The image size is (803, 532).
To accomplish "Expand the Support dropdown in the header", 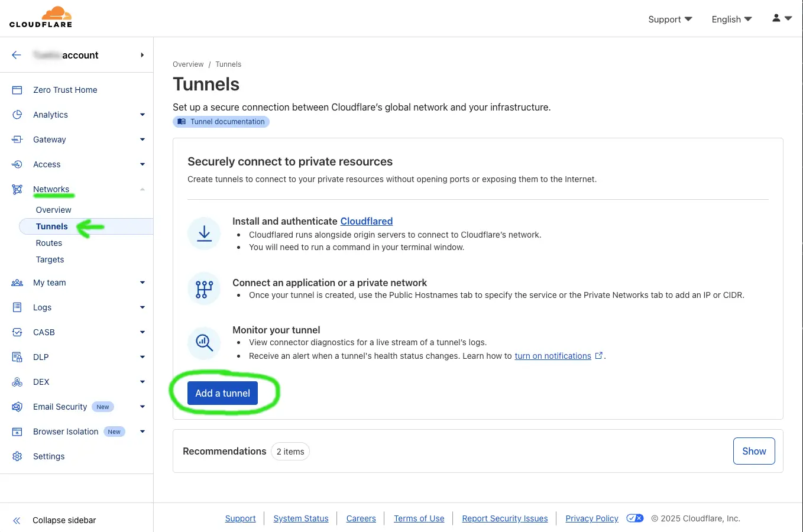I will pos(669,19).
